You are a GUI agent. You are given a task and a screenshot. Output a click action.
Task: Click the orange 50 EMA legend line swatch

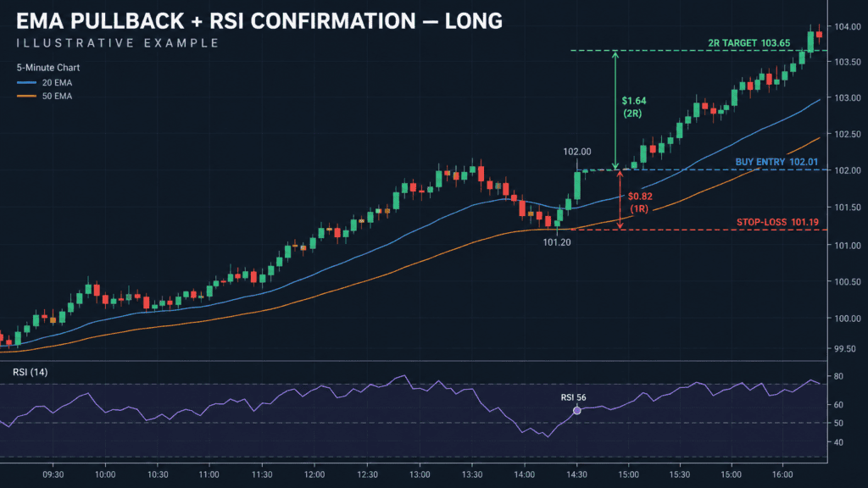tap(26, 96)
